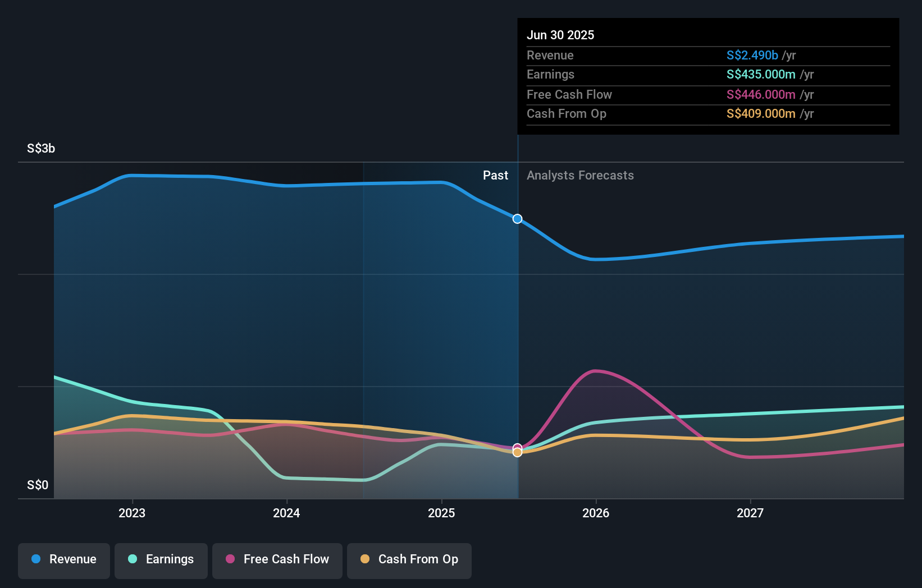
Task: Click the Analysts Forecasts label
Action: [580, 176]
